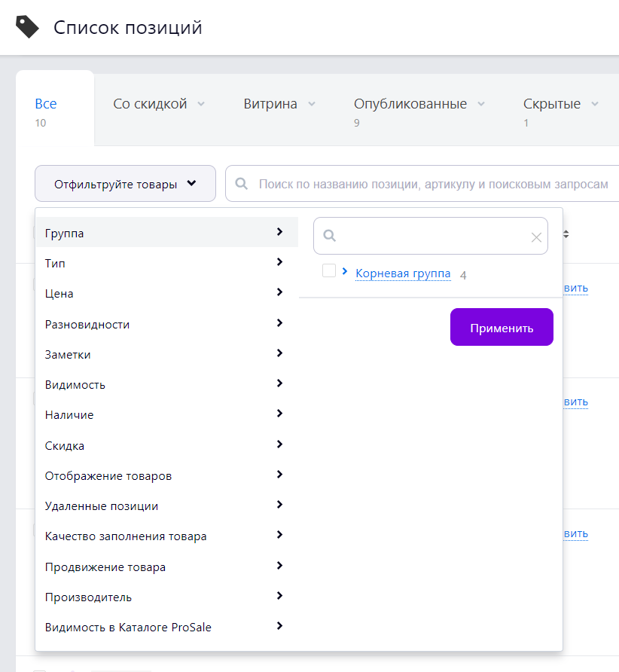
Task: Open Видимость в Каталоге ProSale filter
Action: tap(167, 627)
